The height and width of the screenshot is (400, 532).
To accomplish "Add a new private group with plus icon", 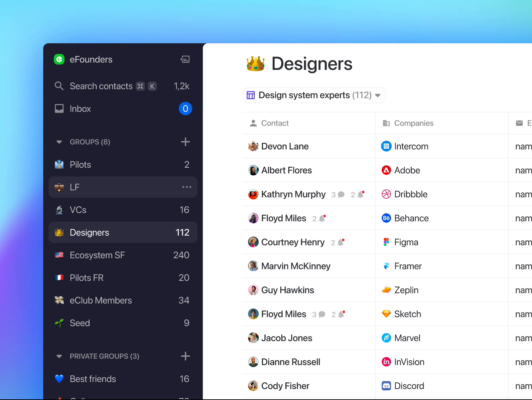I will coord(186,356).
